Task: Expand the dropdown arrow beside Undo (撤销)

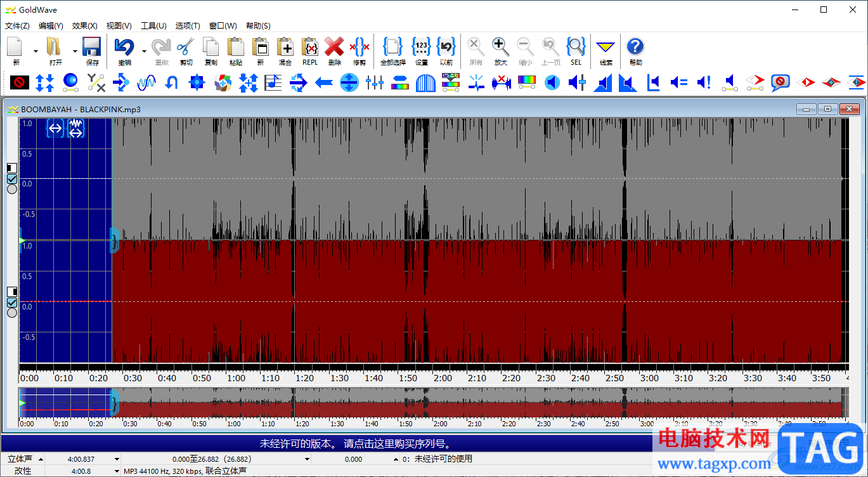Action: pyautogui.click(x=145, y=51)
